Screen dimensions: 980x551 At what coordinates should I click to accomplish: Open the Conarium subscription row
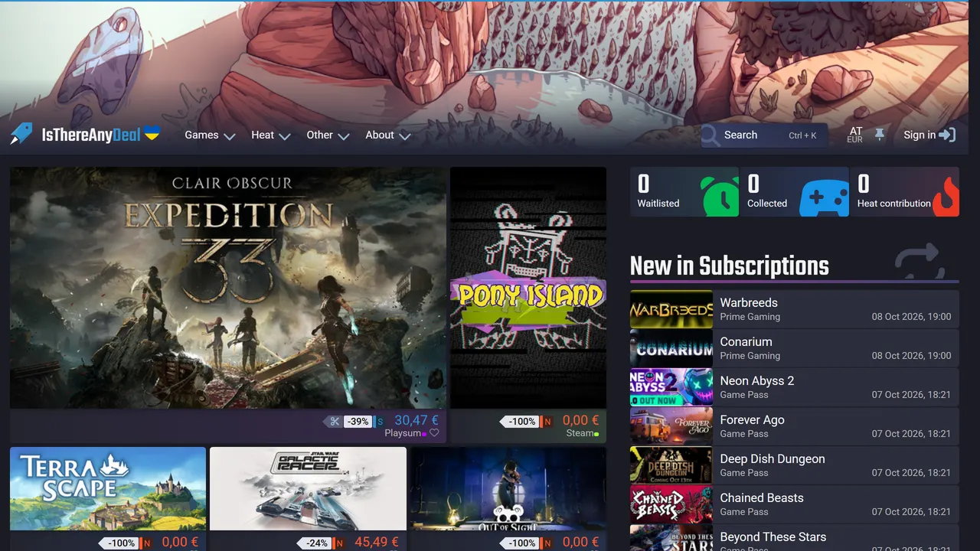(795, 348)
